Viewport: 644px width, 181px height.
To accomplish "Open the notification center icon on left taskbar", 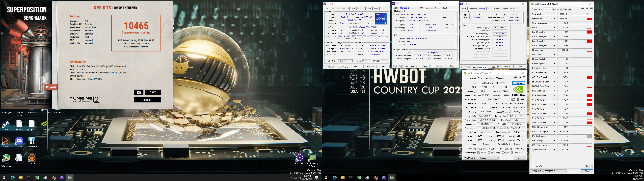I will click(x=317, y=178).
